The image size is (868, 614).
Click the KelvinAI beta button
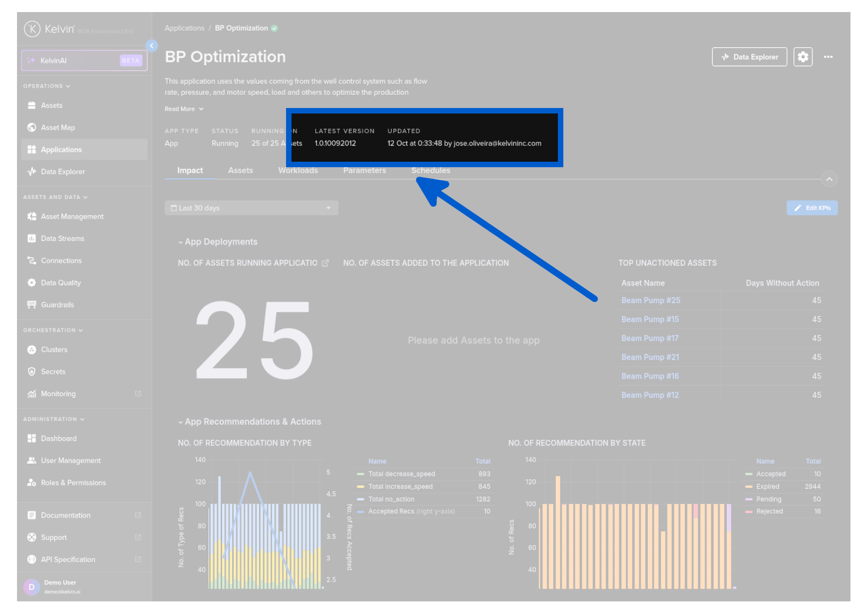tap(84, 61)
